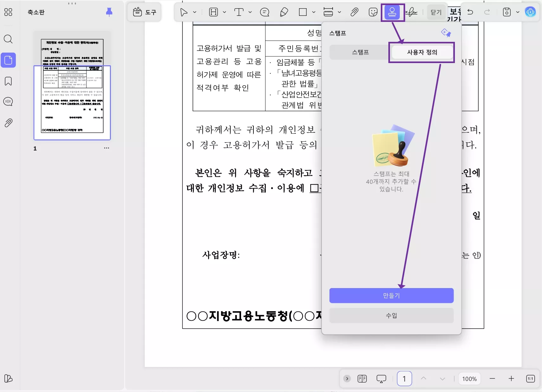Select the Stamp tool in the toolbar
The height and width of the screenshot is (392, 542).
click(x=392, y=12)
